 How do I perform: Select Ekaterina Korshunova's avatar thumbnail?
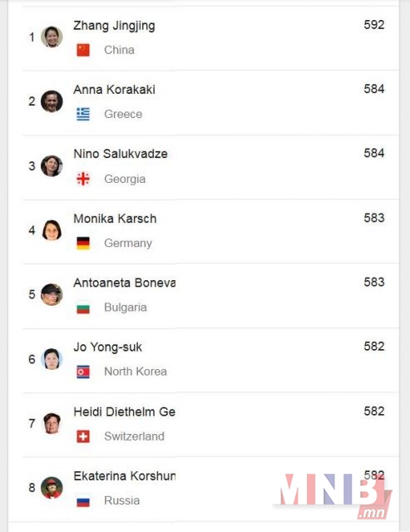pos(52,488)
